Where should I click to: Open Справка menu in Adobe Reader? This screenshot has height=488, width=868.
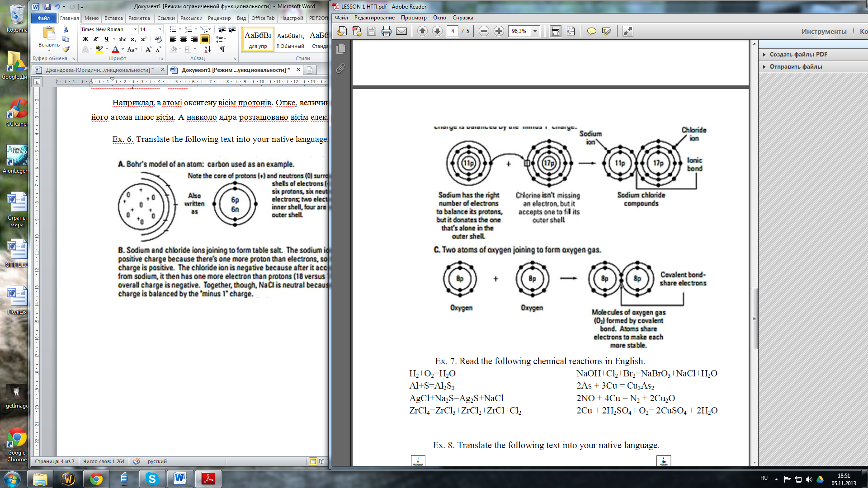(463, 18)
